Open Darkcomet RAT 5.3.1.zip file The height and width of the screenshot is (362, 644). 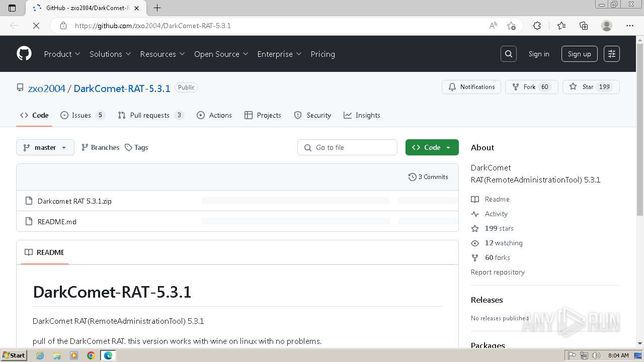click(74, 201)
